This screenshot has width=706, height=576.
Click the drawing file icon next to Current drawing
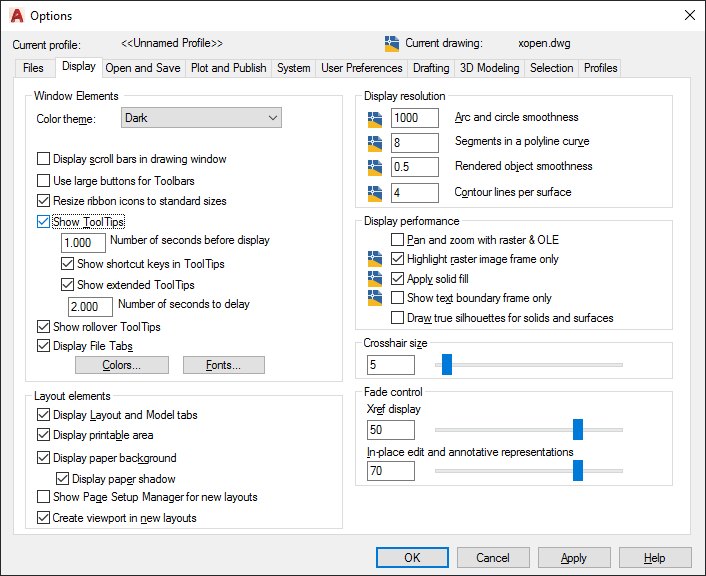pos(392,44)
